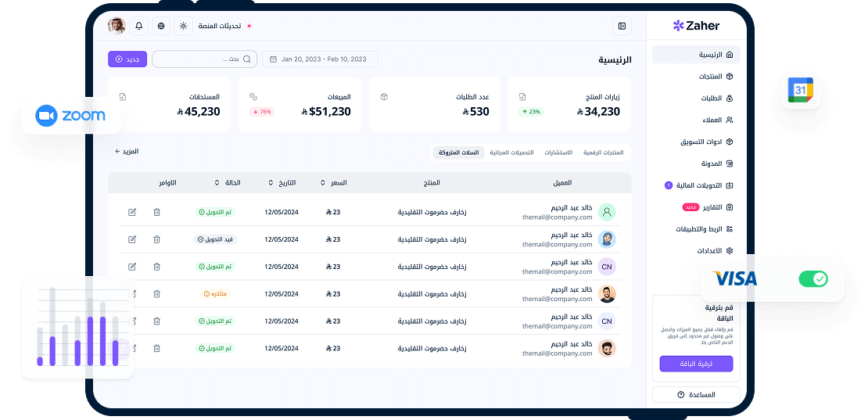Sort table by السعر column arrows
The height and width of the screenshot is (420, 868).
click(x=323, y=183)
